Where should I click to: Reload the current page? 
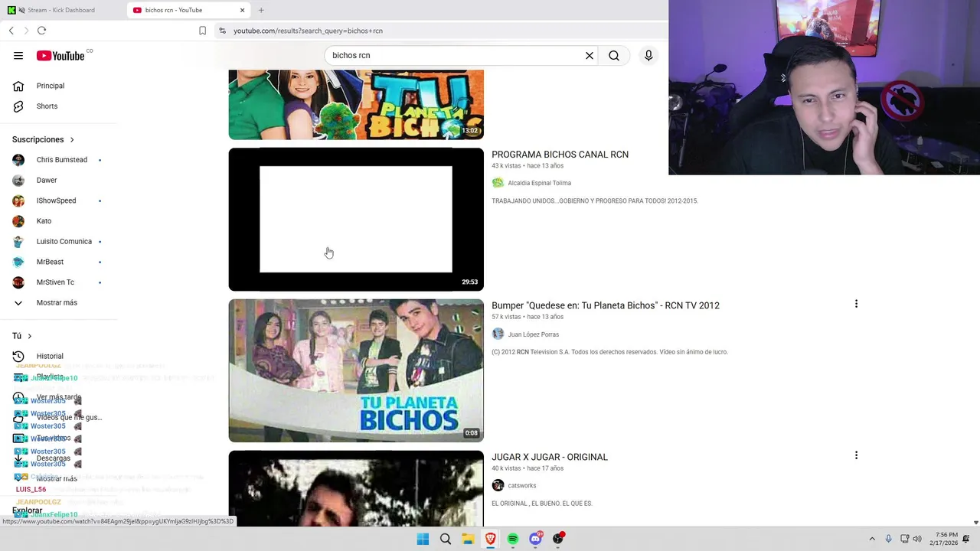pyautogui.click(x=41, y=31)
